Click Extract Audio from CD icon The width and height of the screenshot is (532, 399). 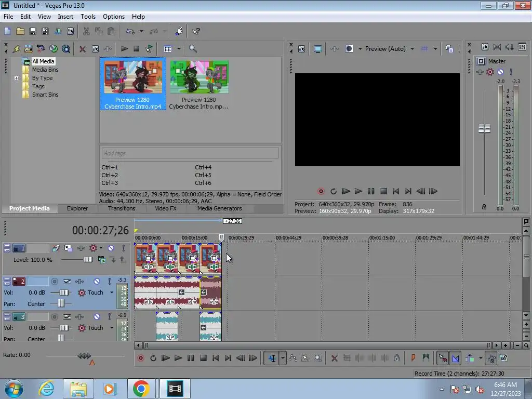(54, 49)
